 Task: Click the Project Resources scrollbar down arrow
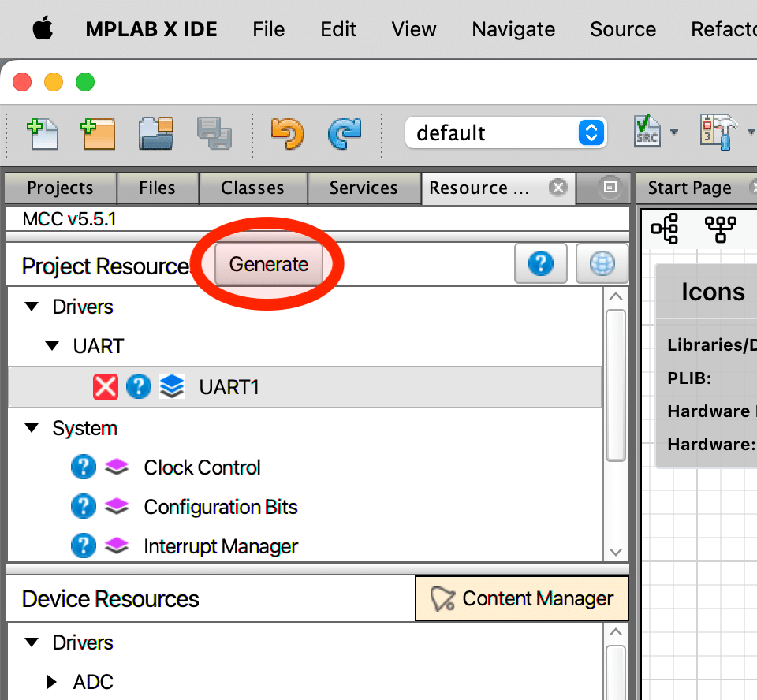tap(616, 552)
